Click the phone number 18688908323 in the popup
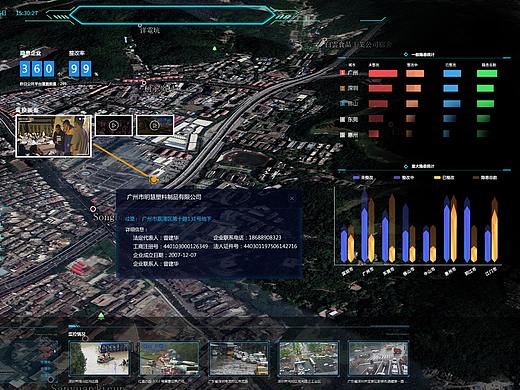The width and height of the screenshot is (520, 390). pyautogui.click(x=265, y=237)
